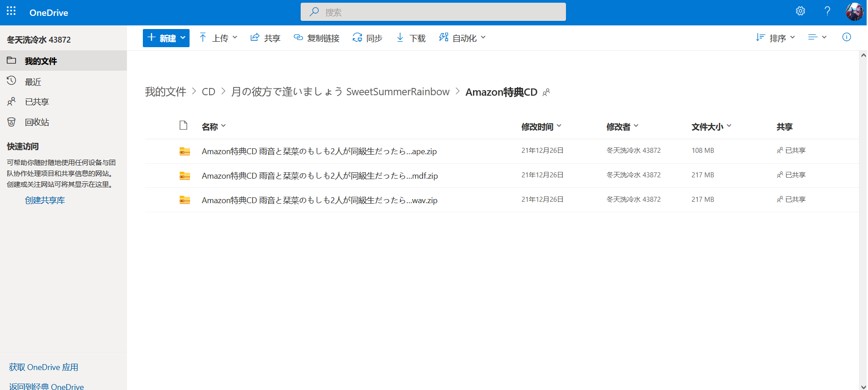Click the file type column header icon
The width and height of the screenshot is (868, 390).
[183, 126]
